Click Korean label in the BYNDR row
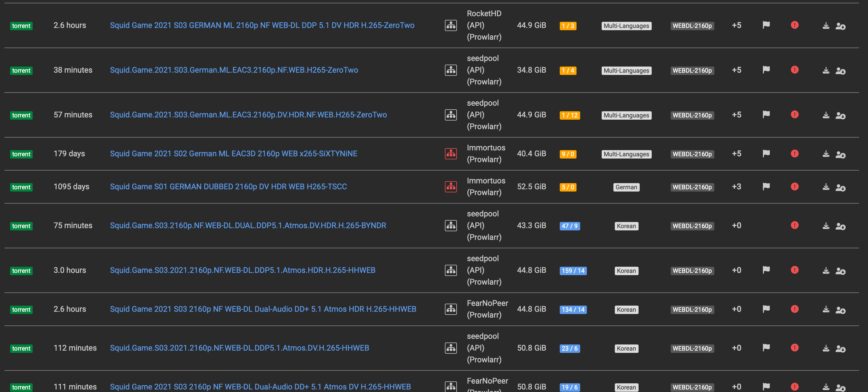Image resolution: width=868 pixels, height=392 pixels. 626,226
